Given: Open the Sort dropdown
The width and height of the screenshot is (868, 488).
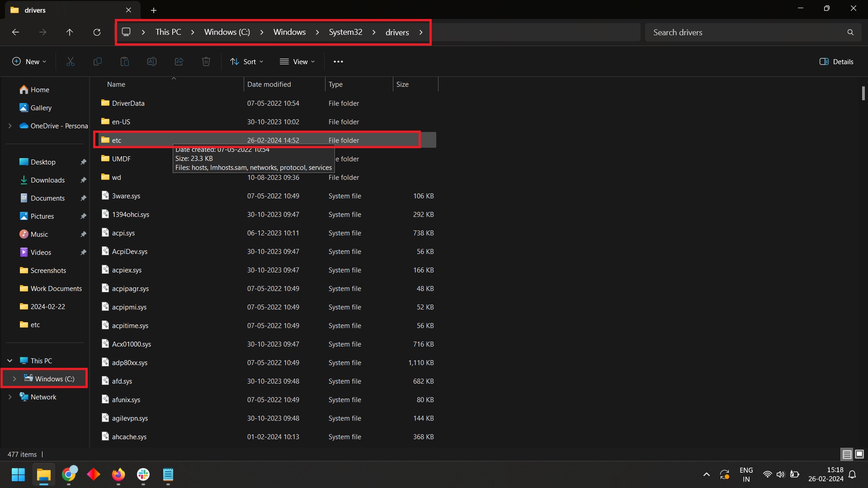Looking at the screenshot, I should point(246,61).
